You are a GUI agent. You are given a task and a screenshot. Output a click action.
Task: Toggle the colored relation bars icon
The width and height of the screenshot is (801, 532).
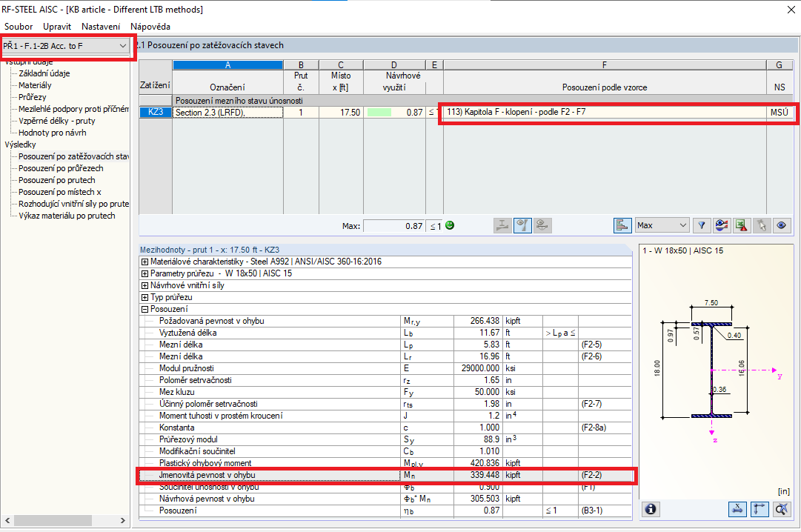click(622, 225)
